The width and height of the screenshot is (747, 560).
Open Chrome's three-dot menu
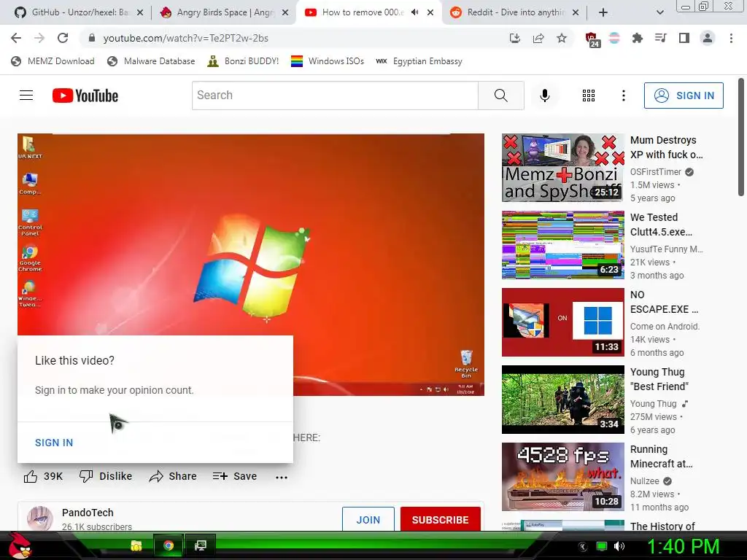coord(731,38)
